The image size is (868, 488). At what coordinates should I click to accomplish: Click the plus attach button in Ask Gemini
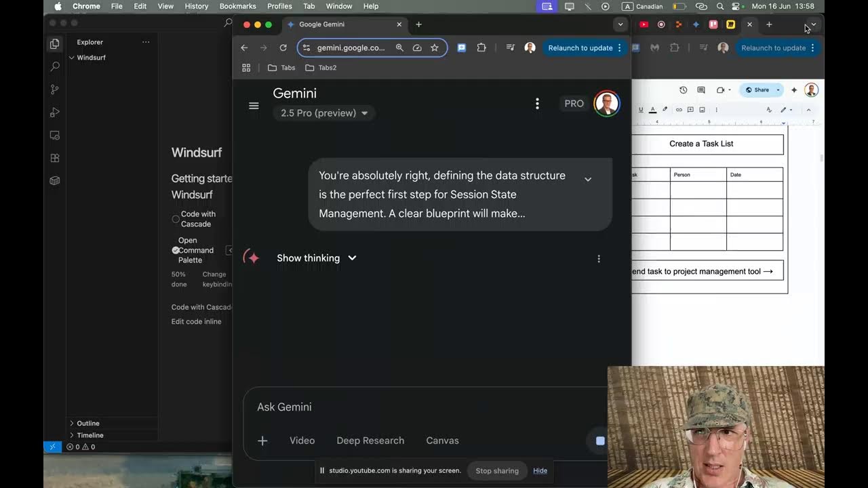click(x=262, y=441)
